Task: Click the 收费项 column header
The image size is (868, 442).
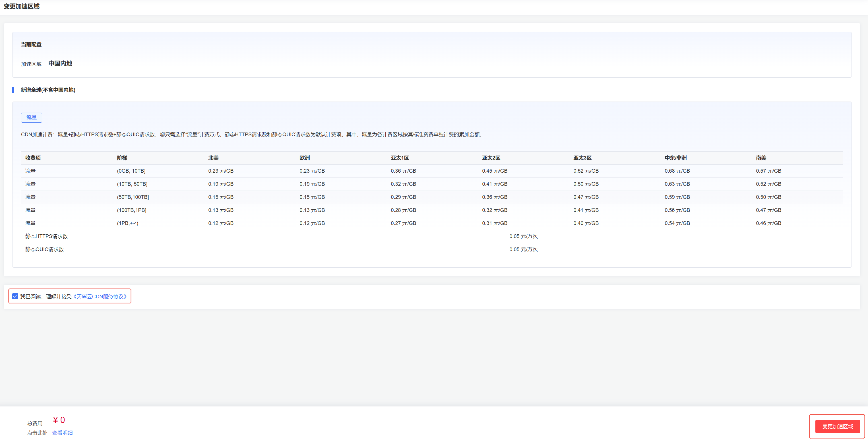Action: click(x=33, y=158)
